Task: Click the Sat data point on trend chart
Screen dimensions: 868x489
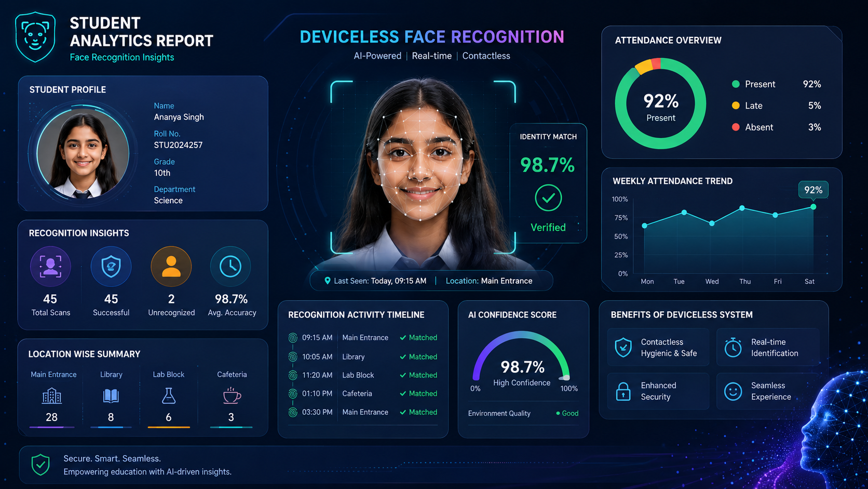Action: tap(813, 207)
